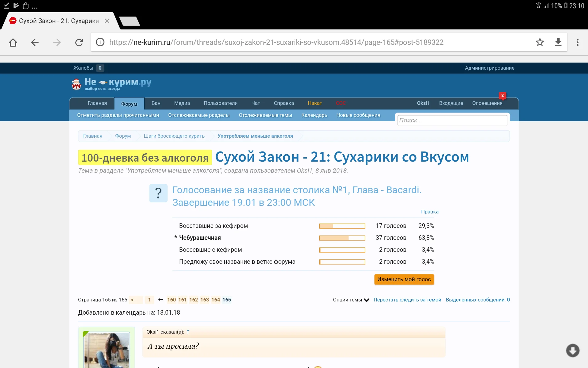This screenshot has width=588, height=368.
Task: Select the Форум navigation tab
Action: pos(129,104)
